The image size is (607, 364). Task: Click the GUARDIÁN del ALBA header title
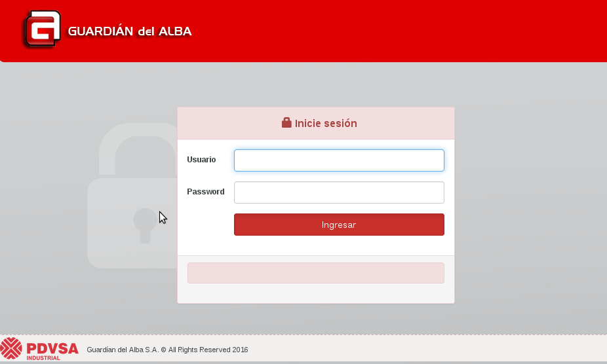point(130,31)
